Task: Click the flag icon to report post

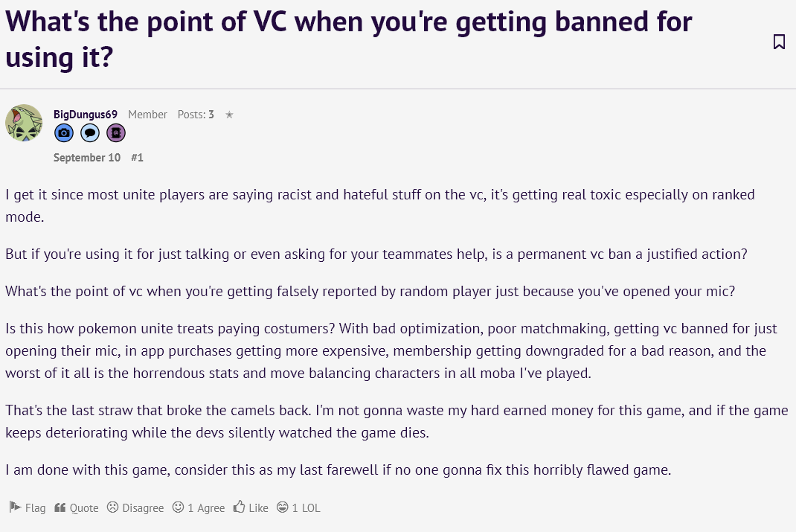Action: pos(15,507)
